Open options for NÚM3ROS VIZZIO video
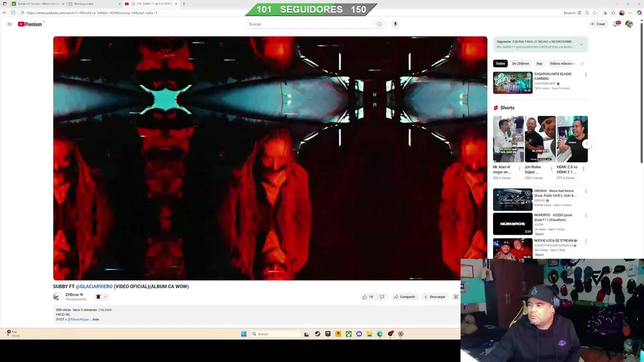Image resolution: width=644 pixels, height=362 pixels. tap(586, 216)
